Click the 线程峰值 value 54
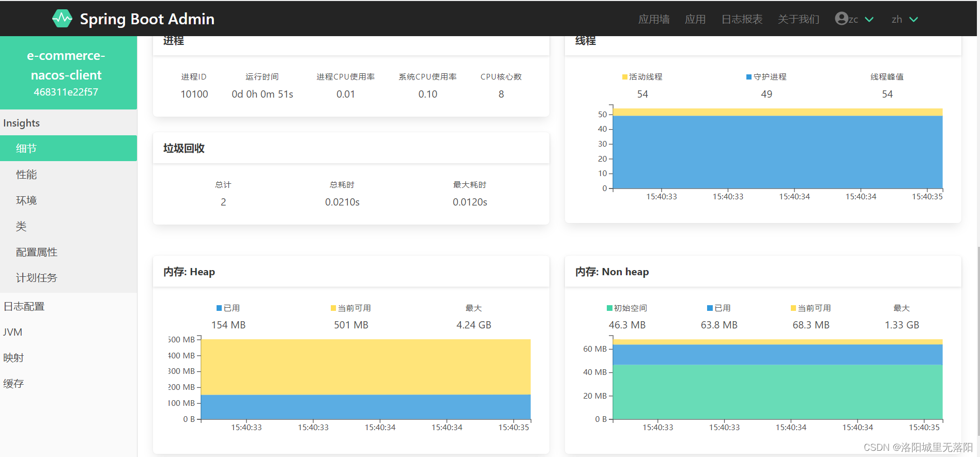This screenshot has height=457, width=980. tap(887, 94)
